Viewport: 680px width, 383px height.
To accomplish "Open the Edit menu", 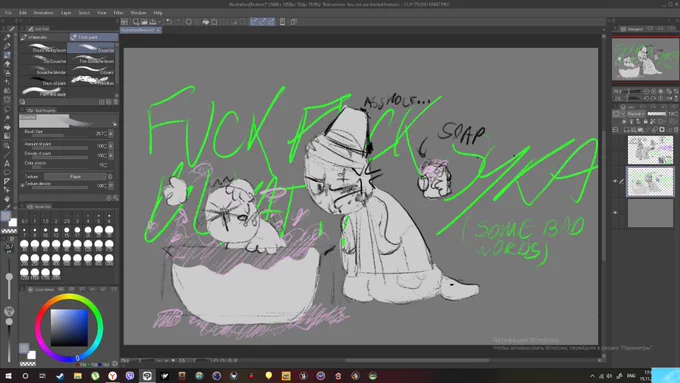I will [x=23, y=13].
